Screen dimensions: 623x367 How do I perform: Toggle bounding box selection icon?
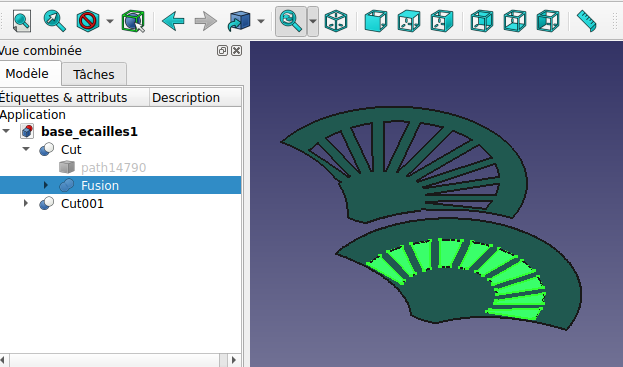point(133,21)
